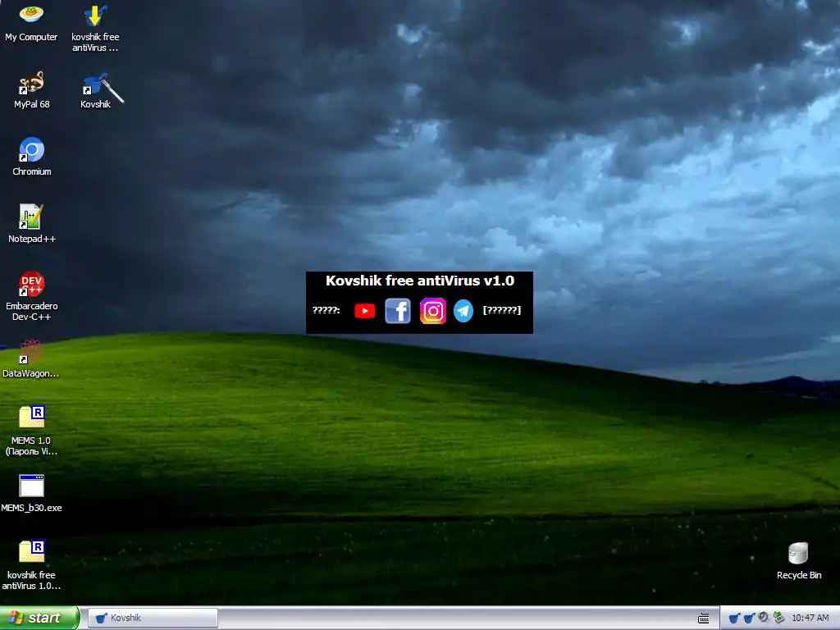Open the Facebook icon in the Kovshik splash
The width and height of the screenshot is (840, 630).
point(398,311)
